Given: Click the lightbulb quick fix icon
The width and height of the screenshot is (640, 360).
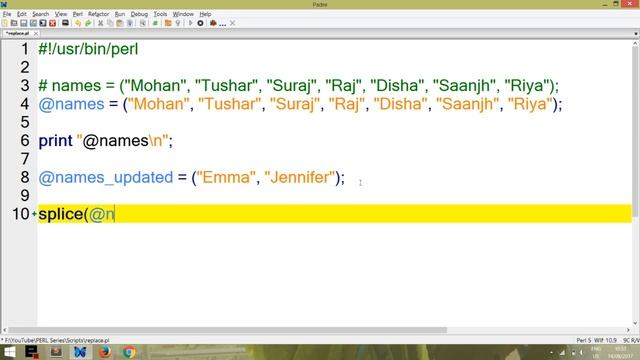Looking at the screenshot, I should coord(178,23).
